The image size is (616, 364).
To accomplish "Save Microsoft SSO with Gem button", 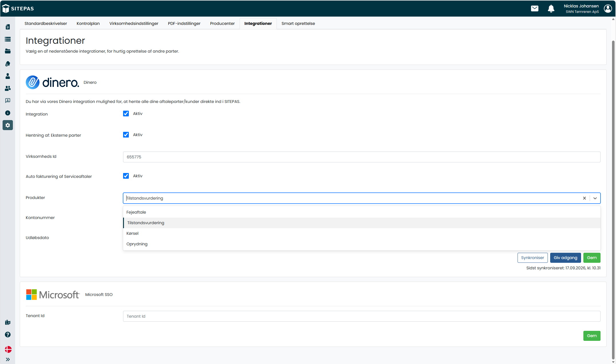I will point(592,336).
